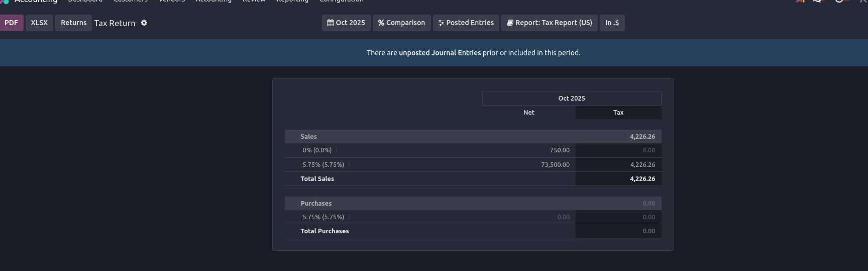Image resolution: width=868 pixels, height=271 pixels.
Task: Export the report as XLSX
Action: coord(39,23)
